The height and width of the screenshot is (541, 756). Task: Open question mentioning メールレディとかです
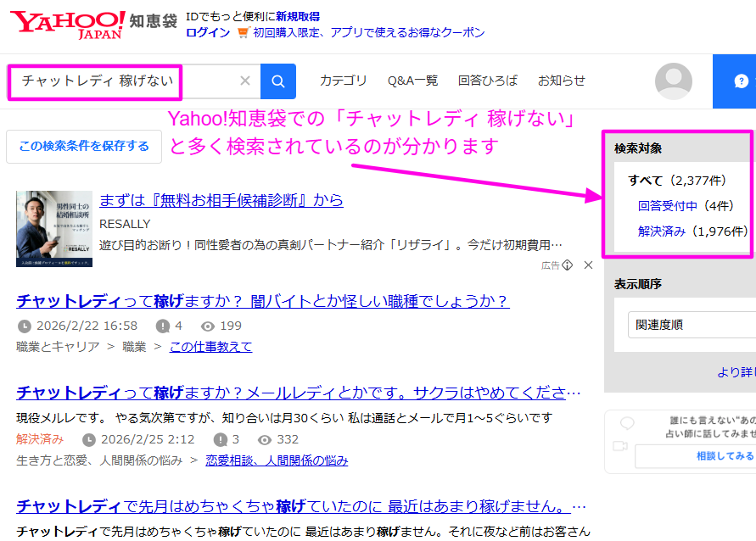pyautogui.click(x=299, y=393)
